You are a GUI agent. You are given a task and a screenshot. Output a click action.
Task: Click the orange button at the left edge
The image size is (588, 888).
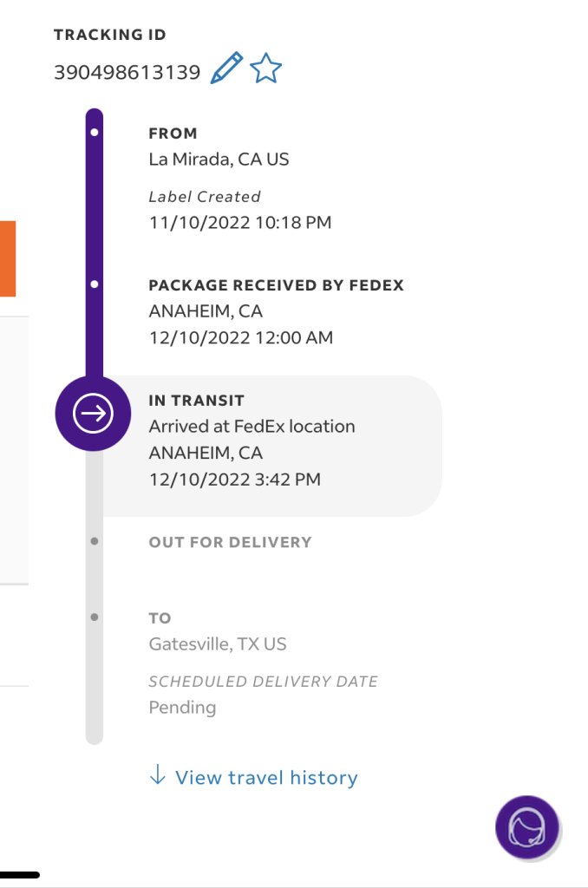pyautogui.click(x=7, y=258)
